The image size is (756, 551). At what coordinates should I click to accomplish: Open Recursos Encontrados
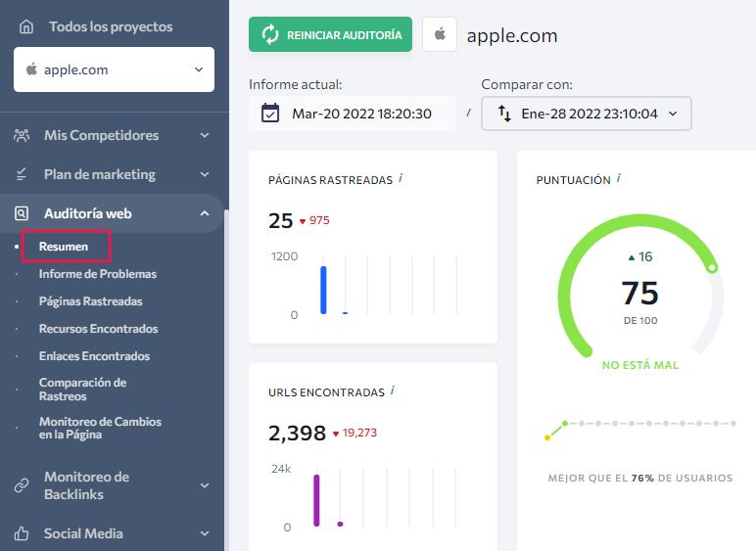tap(98, 329)
